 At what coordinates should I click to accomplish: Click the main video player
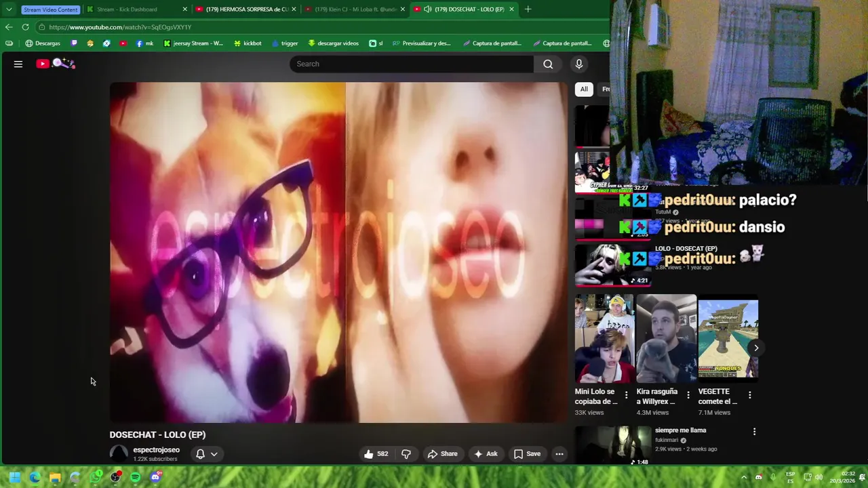(x=338, y=252)
